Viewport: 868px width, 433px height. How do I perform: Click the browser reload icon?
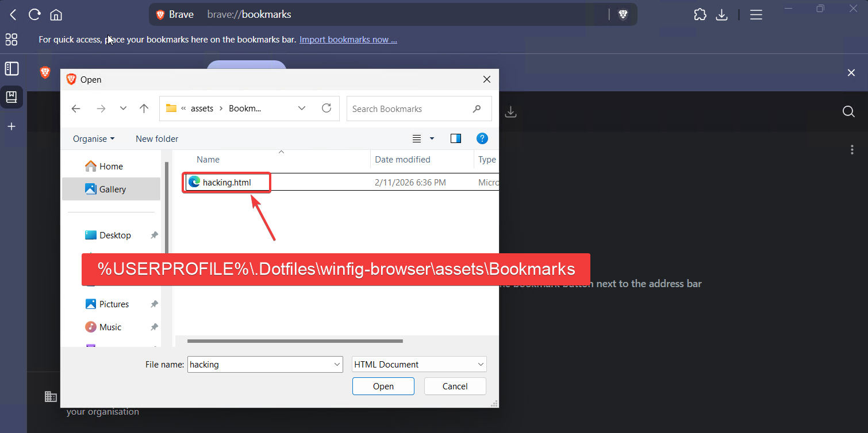click(x=34, y=15)
